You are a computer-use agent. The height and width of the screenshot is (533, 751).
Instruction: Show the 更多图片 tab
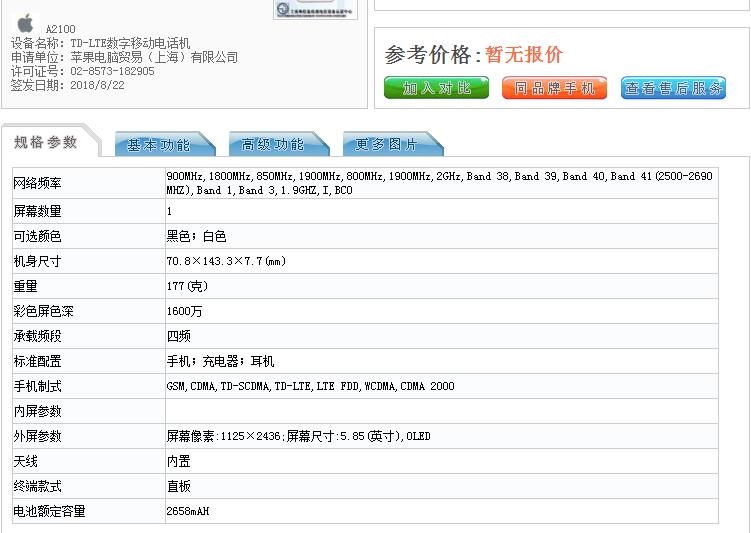pyautogui.click(x=387, y=145)
